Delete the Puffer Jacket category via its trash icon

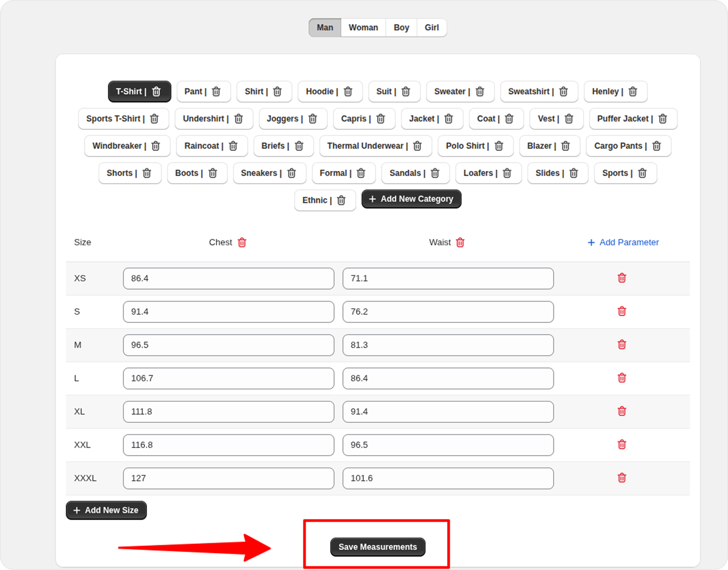pos(663,119)
